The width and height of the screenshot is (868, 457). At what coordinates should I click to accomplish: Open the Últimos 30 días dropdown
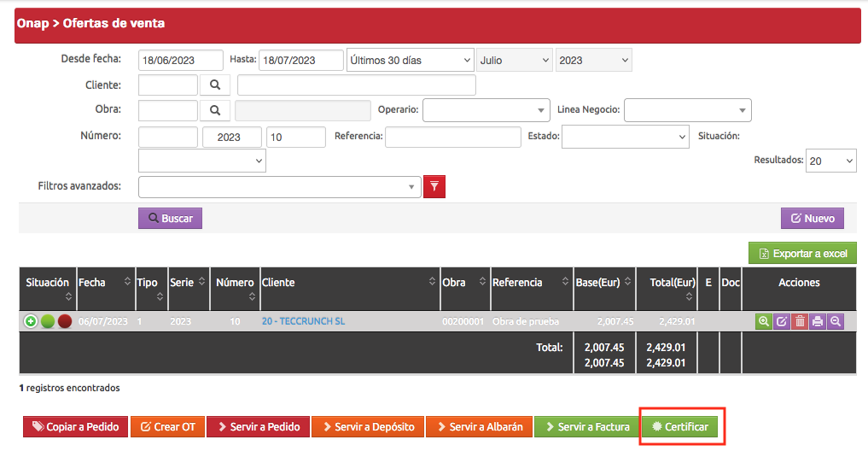[x=410, y=61]
